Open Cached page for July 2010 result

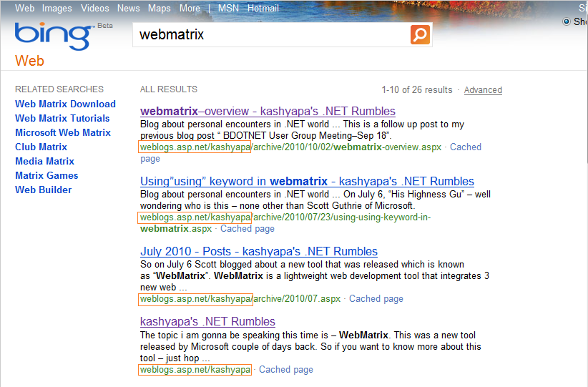[376, 299]
